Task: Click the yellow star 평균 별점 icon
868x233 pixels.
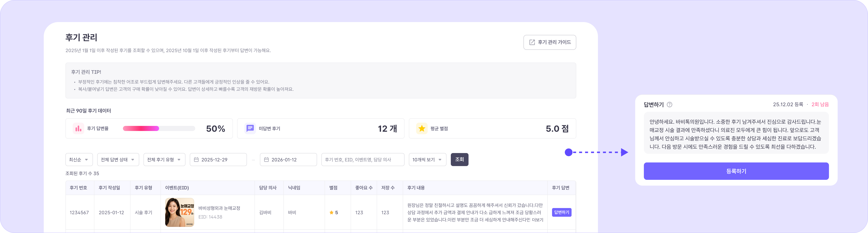Action: tap(422, 128)
